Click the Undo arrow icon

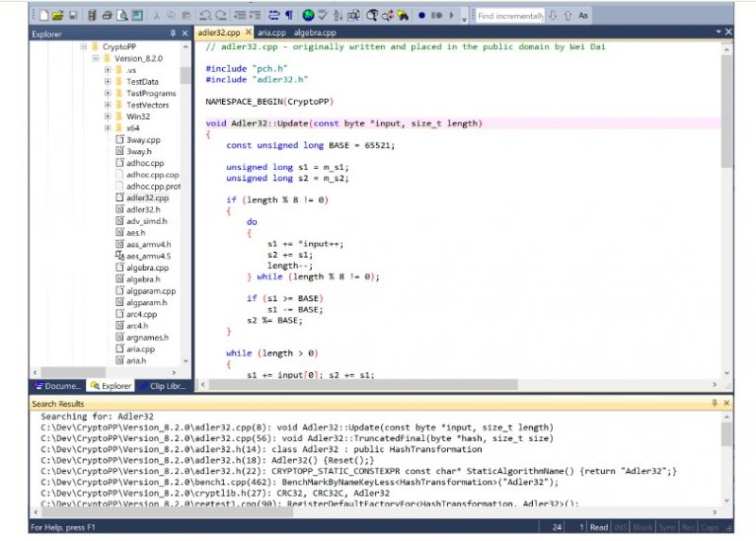point(205,15)
